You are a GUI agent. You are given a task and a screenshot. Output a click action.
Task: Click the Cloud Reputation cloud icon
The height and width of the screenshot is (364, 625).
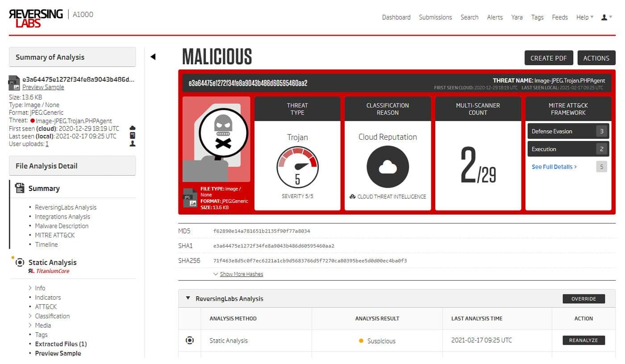tap(387, 167)
